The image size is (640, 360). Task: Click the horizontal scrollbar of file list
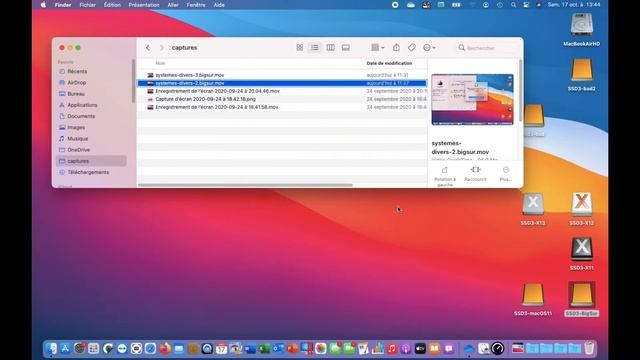[245, 185]
